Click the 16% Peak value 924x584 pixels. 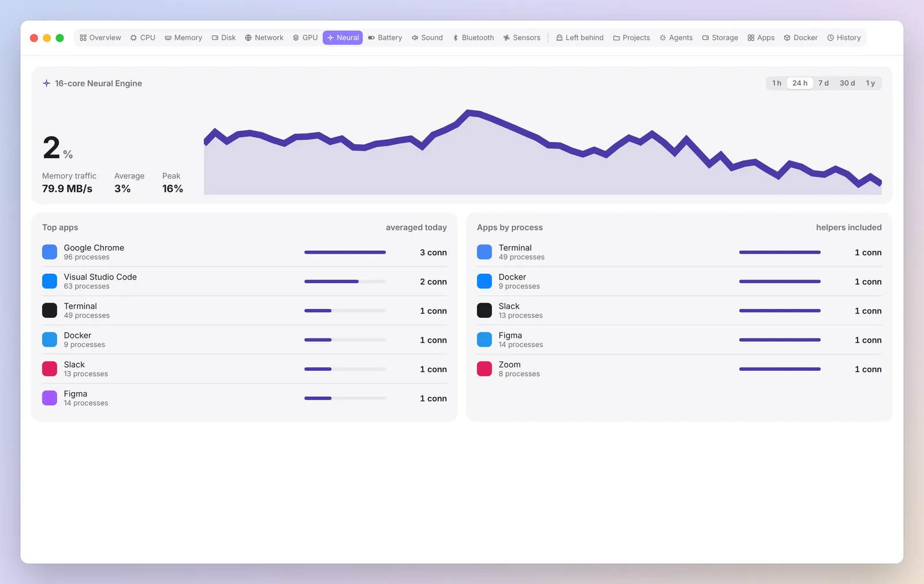coord(173,189)
